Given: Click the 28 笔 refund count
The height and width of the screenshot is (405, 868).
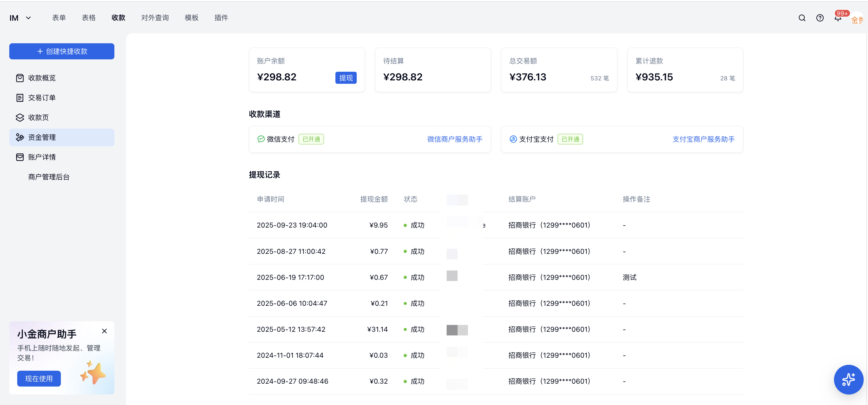Looking at the screenshot, I should 727,78.
